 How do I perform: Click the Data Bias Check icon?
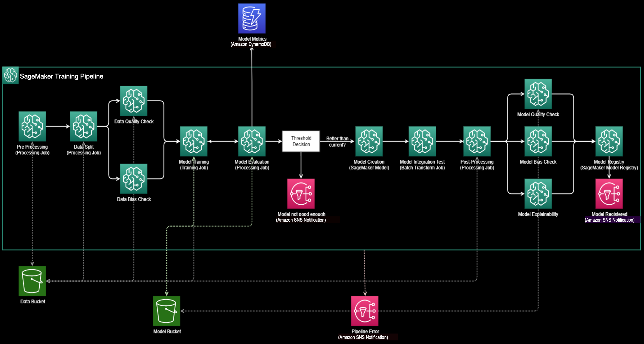click(x=134, y=178)
